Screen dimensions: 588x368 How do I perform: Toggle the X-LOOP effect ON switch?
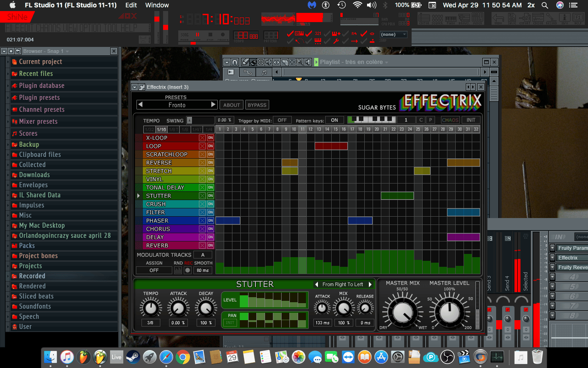pyautogui.click(x=210, y=138)
